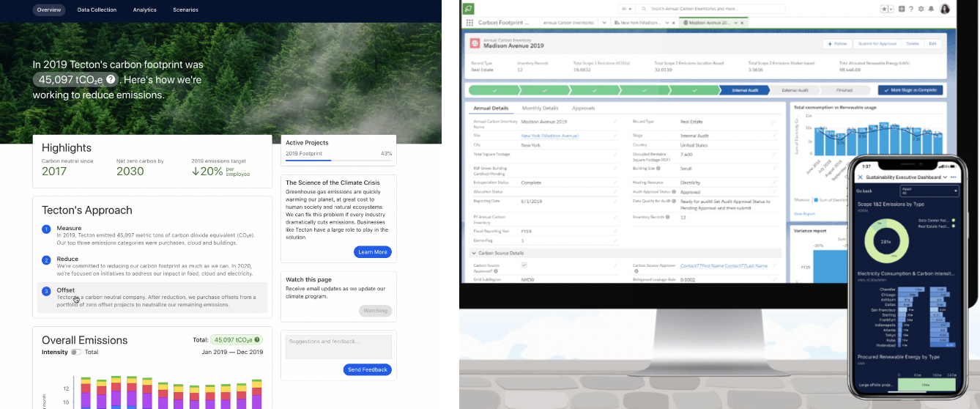Open the Contact77First Name Contact77Last Name link
Image resolution: width=980 pixels, height=409 pixels.
[x=724, y=266]
